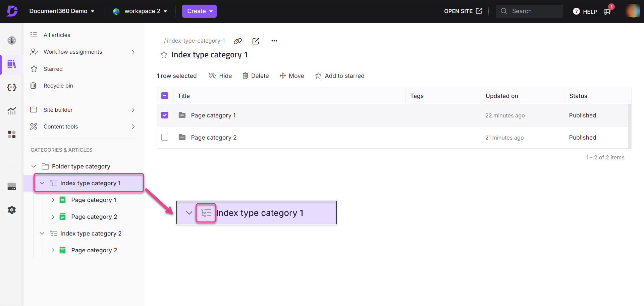The height and width of the screenshot is (306, 644).
Task: Click Add to starred action
Action: pyautogui.click(x=340, y=76)
